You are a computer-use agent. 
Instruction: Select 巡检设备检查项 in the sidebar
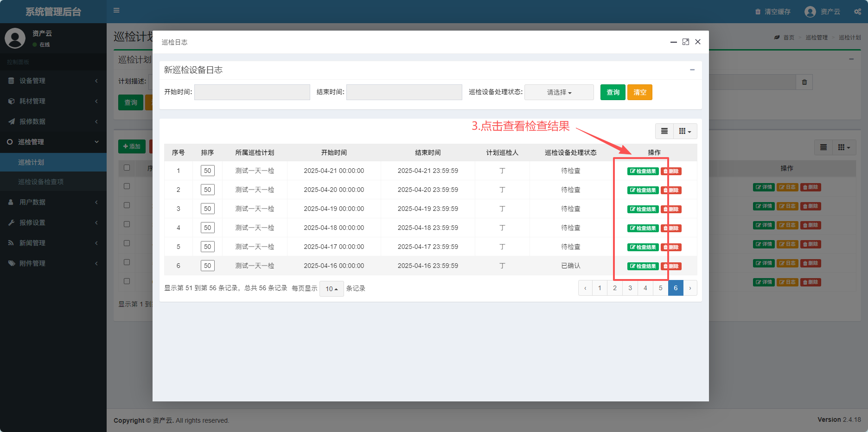click(41, 182)
